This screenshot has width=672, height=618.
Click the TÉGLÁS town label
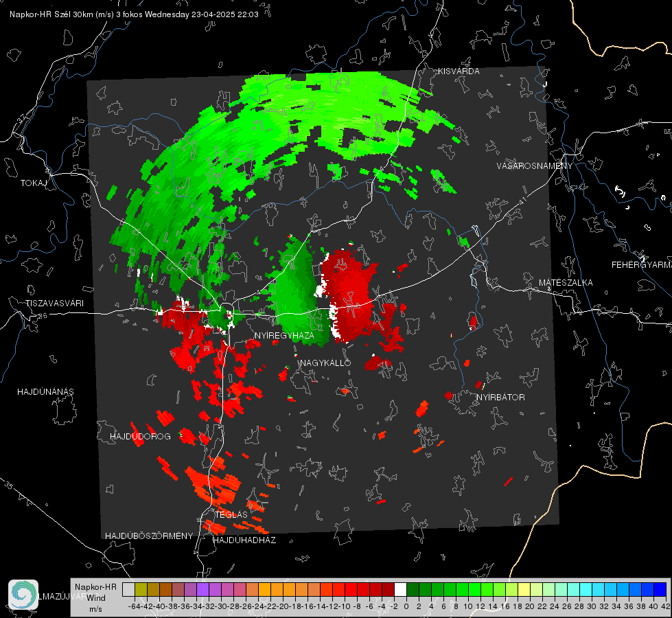pos(231,514)
